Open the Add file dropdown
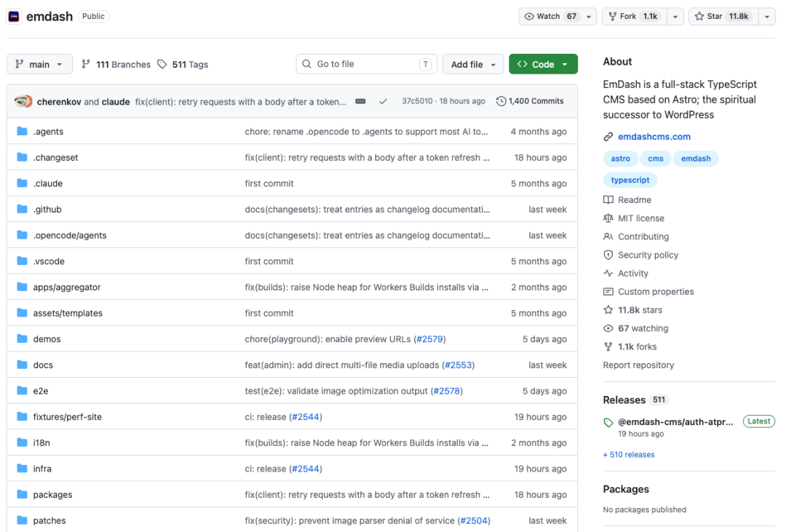The image size is (786, 532). (473, 64)
